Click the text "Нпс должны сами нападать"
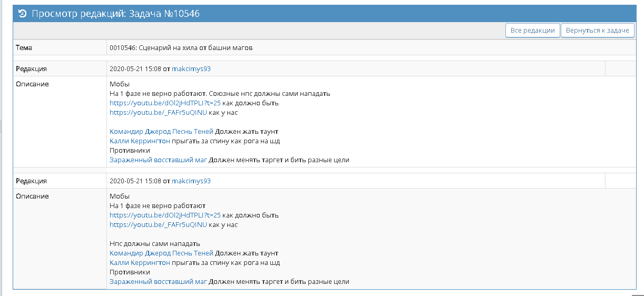This screenshot has width=644, height=296. (154, 244)
